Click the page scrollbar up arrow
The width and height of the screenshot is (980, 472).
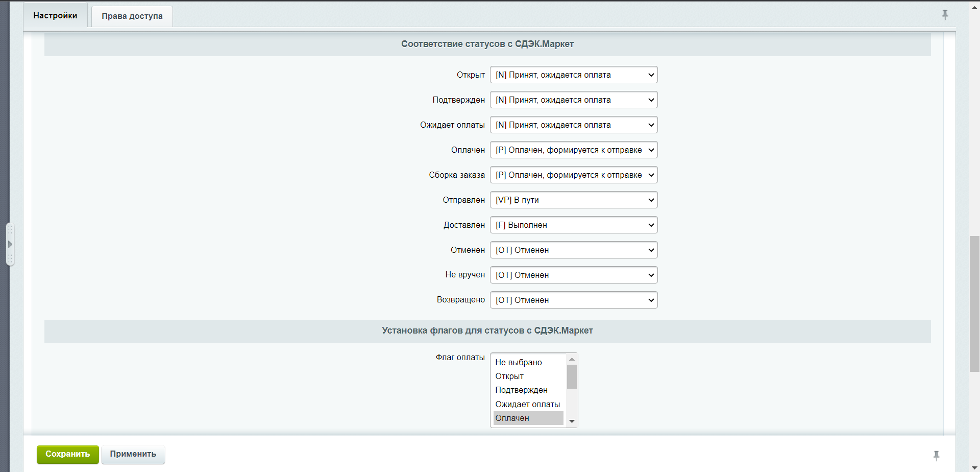974,8
